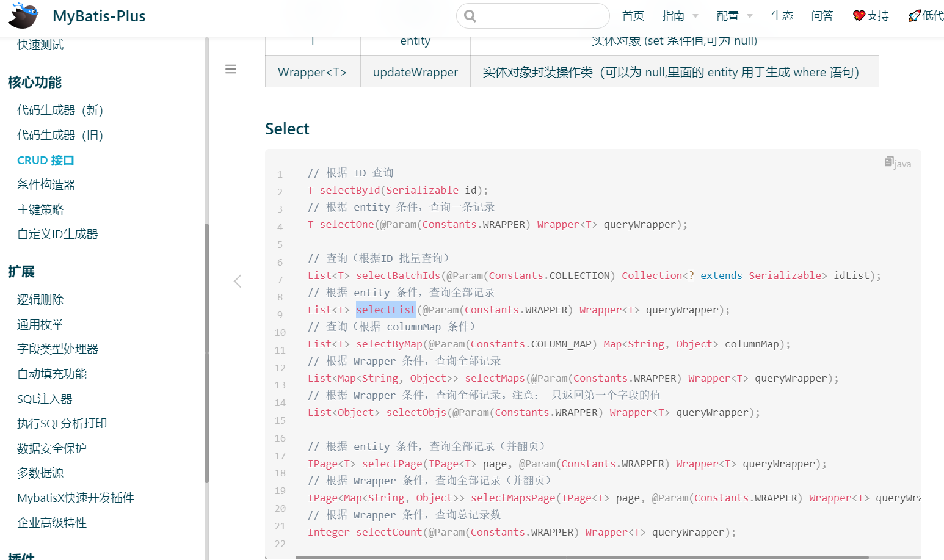Open the rocket 低代 nav item

926,16
